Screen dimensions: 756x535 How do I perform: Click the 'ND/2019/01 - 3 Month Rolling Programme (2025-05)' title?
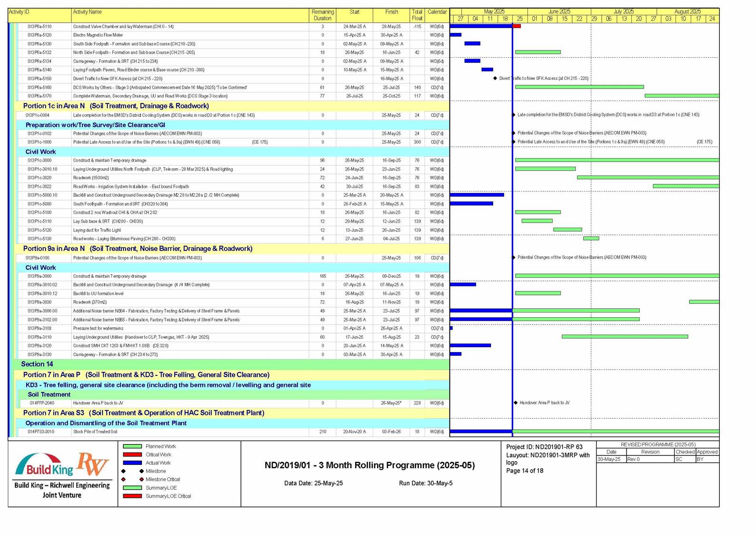click(x=370, y=465)
